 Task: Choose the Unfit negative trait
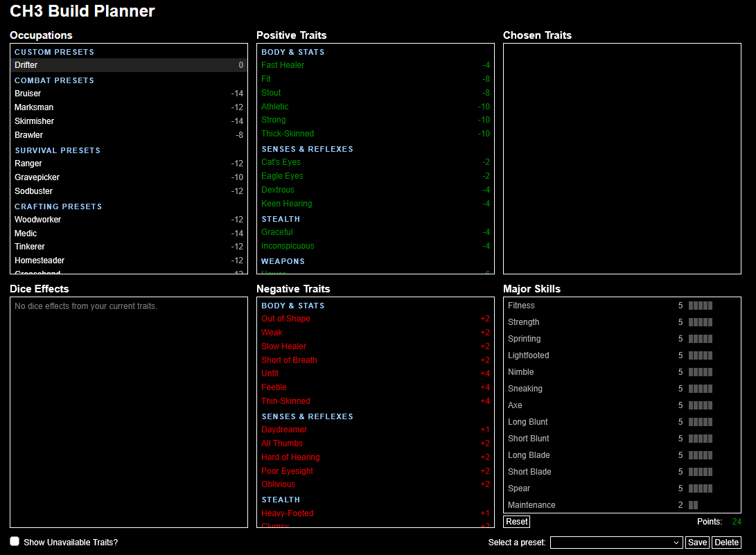(x=376, y=373)
